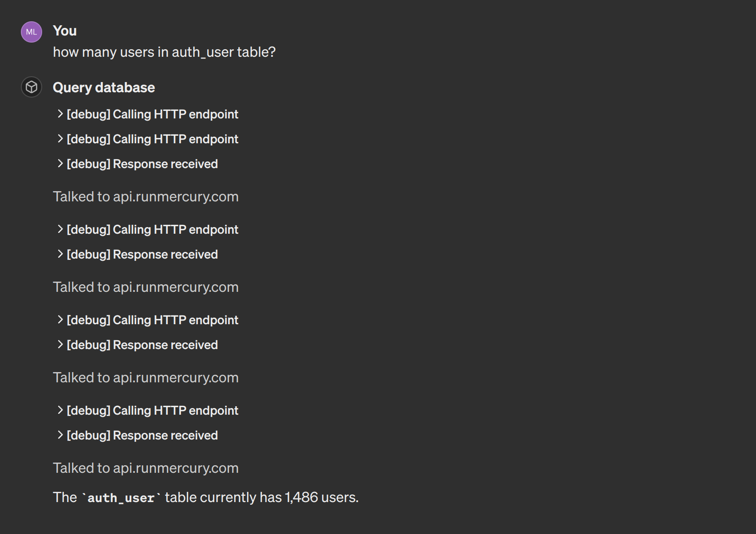Click the auth_user inline code text
Image resolution: width=756 pixels, height=534 pixels.
pos(121,498)
